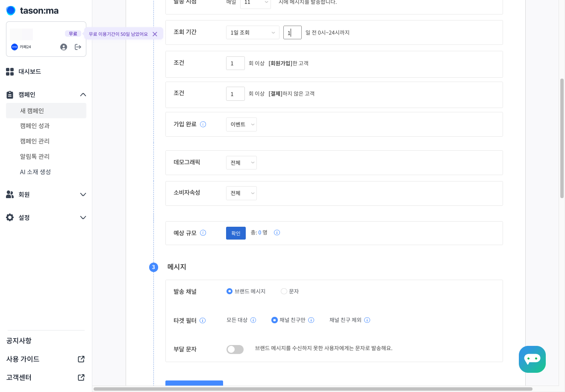This screenshot has height=392, width=565.
Task: Open the 소비자속성 전체 dropdown
Action: click(241, 193)
